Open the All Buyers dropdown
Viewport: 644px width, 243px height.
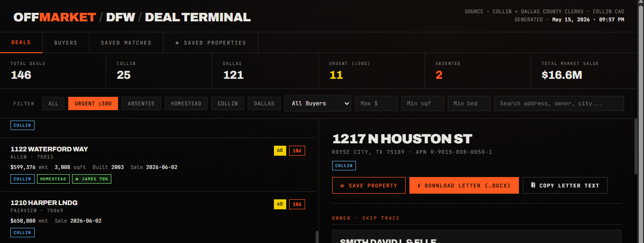(x=317, y=103)
